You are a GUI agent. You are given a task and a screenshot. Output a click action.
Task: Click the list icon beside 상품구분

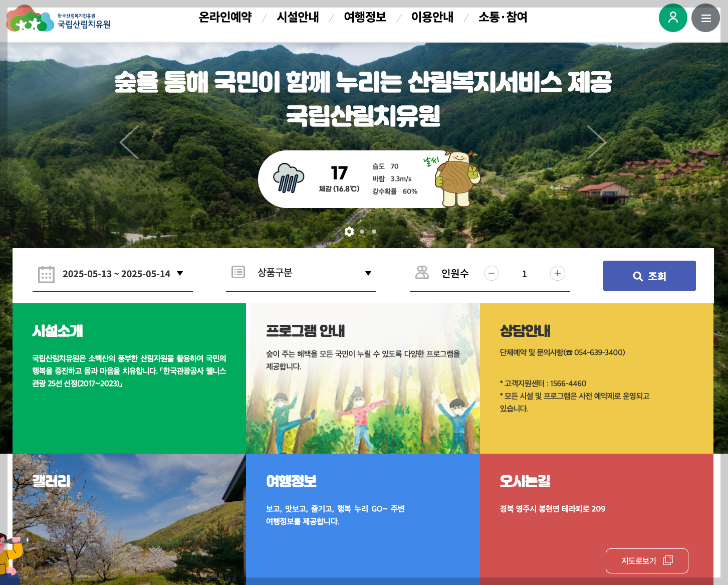click(238, 273)
